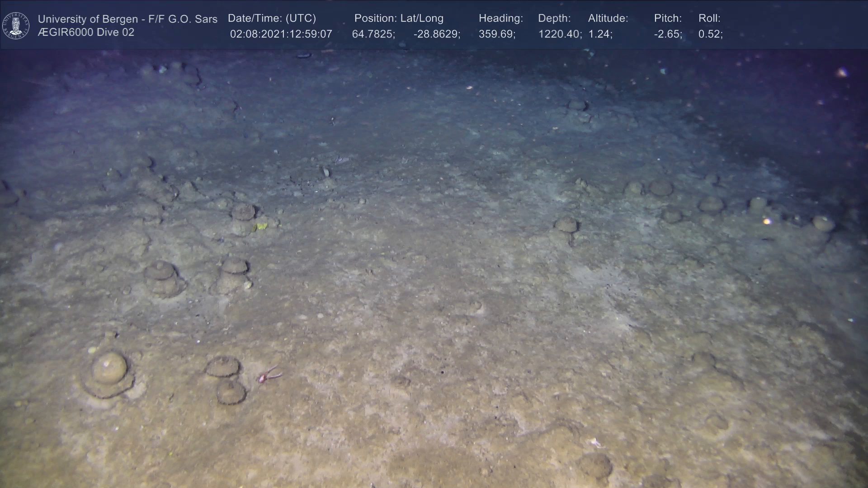Click the Heading: label

500,19
